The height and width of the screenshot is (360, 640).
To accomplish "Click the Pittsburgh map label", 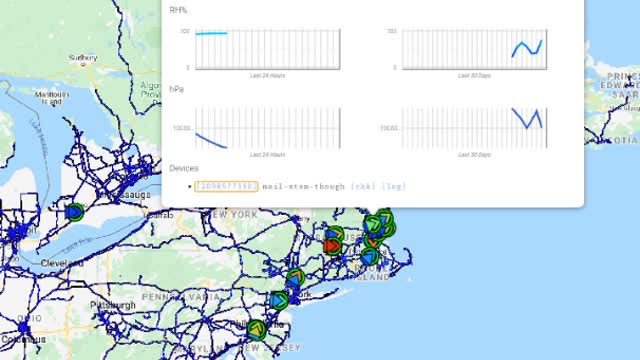I will click(113, 305).
